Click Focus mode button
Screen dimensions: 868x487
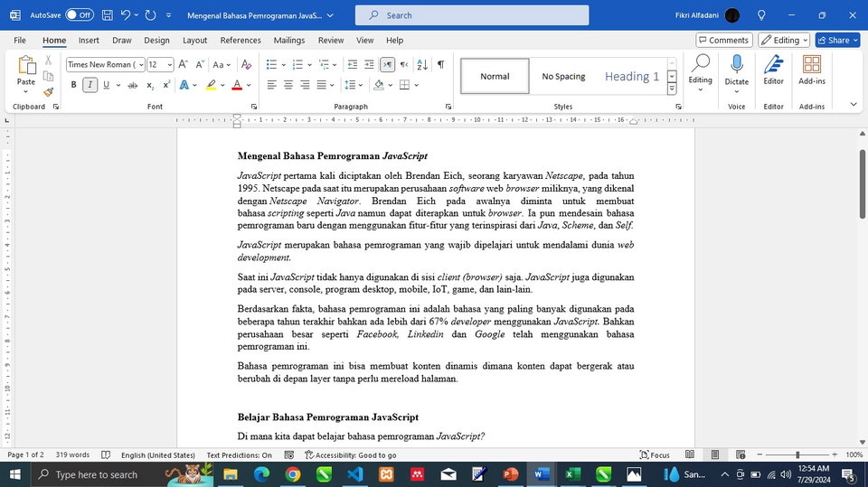(655, 454)
